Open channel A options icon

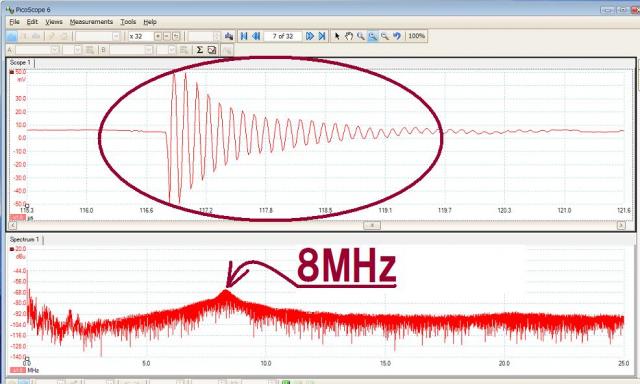[x=90, y=50]
